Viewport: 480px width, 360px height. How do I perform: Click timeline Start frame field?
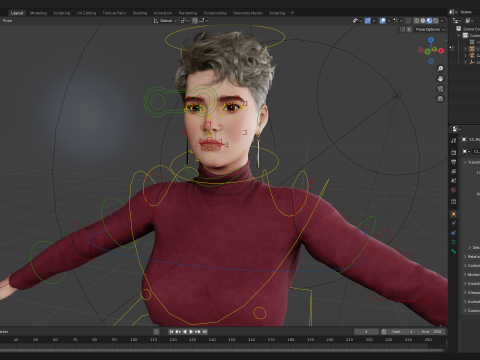[402, 332]
